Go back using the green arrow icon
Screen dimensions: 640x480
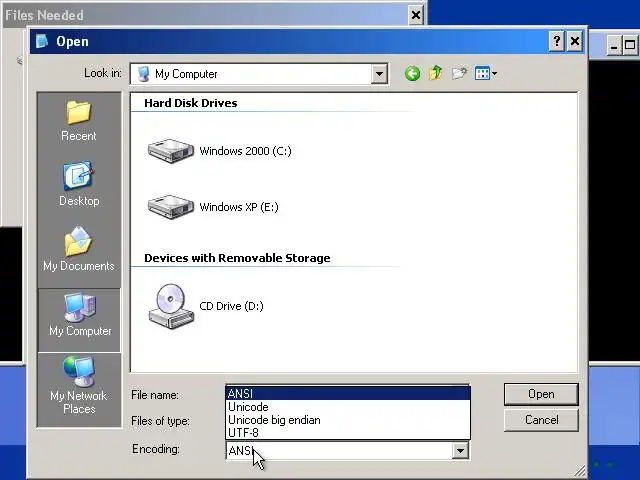(412, 74)
